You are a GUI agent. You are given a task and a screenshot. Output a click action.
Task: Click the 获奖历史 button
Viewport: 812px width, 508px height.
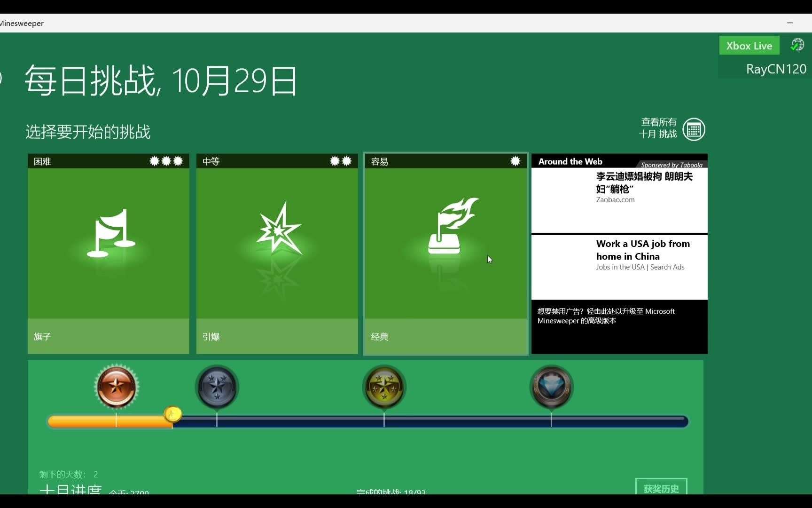(x=661, y=486)
